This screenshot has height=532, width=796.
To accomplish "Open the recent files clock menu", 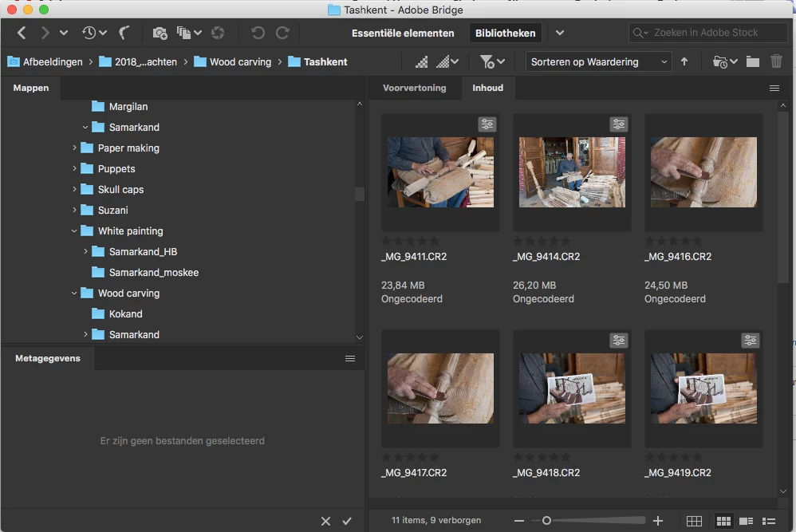I will (x=94, y=33).
